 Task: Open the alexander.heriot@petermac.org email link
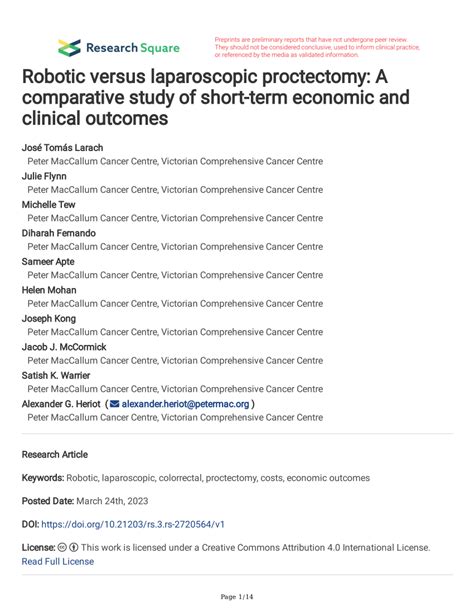coord(185,404)
